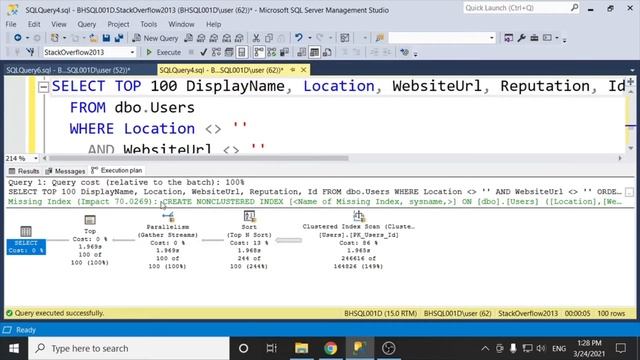Click the Execute button

click(163, 52)
